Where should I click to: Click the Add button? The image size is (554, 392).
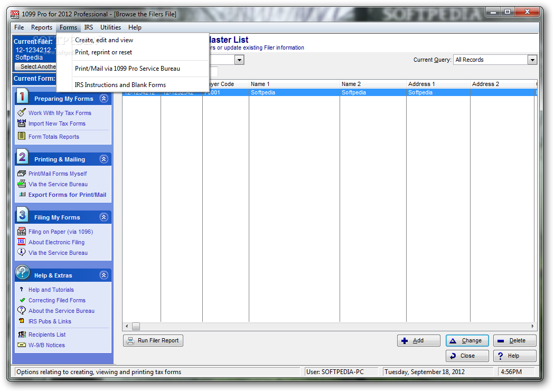pyautogui.click(x=419, y=340)
